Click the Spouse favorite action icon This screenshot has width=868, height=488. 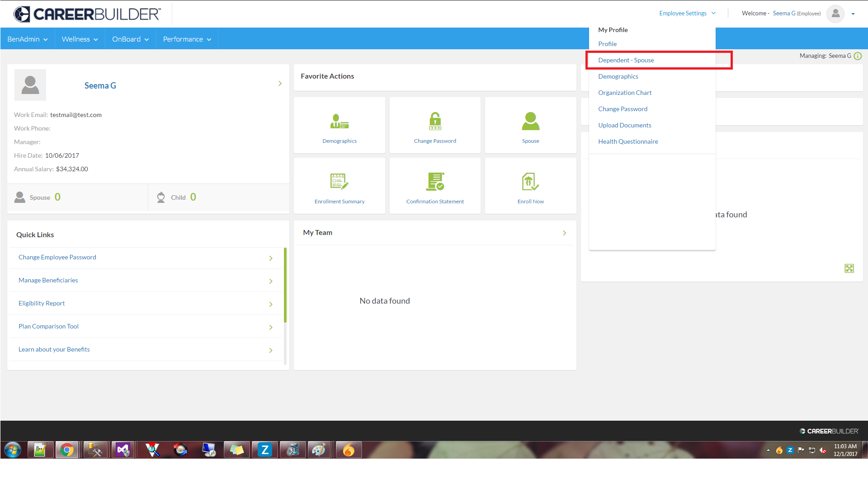(530, 122)
